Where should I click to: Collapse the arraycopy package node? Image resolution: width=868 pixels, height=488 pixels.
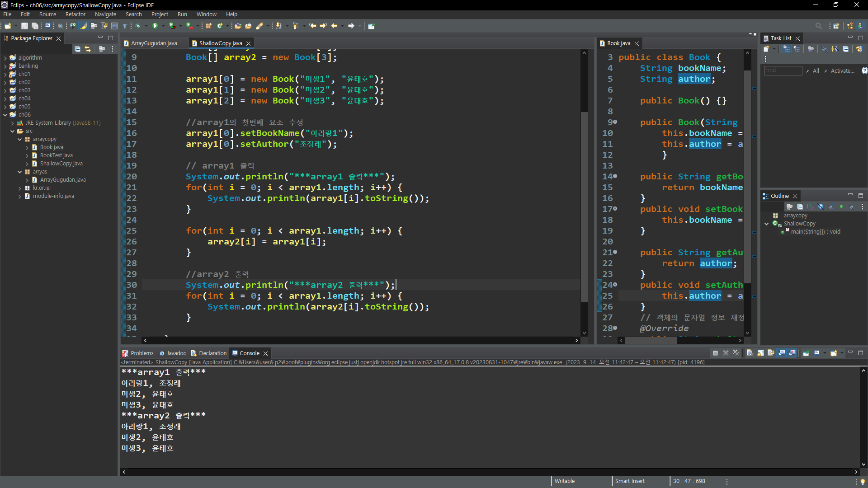(x=19, y=139)
